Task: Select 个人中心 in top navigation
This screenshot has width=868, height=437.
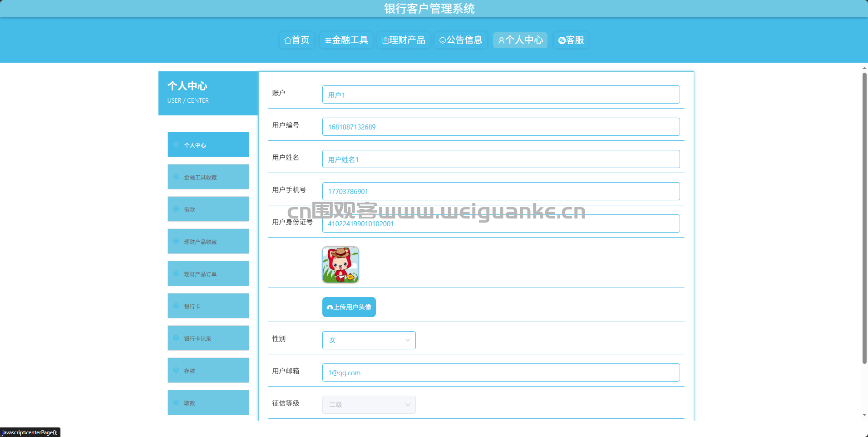Action: 520,40
